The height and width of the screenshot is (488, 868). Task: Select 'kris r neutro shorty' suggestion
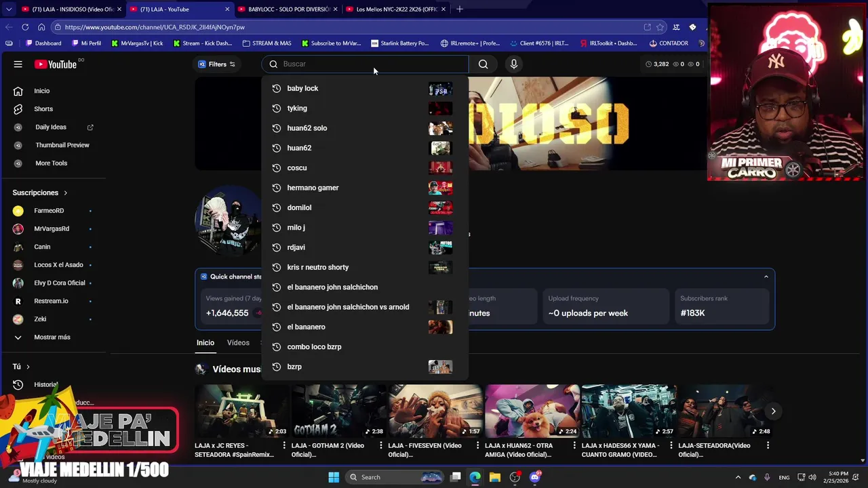point(364,267)
